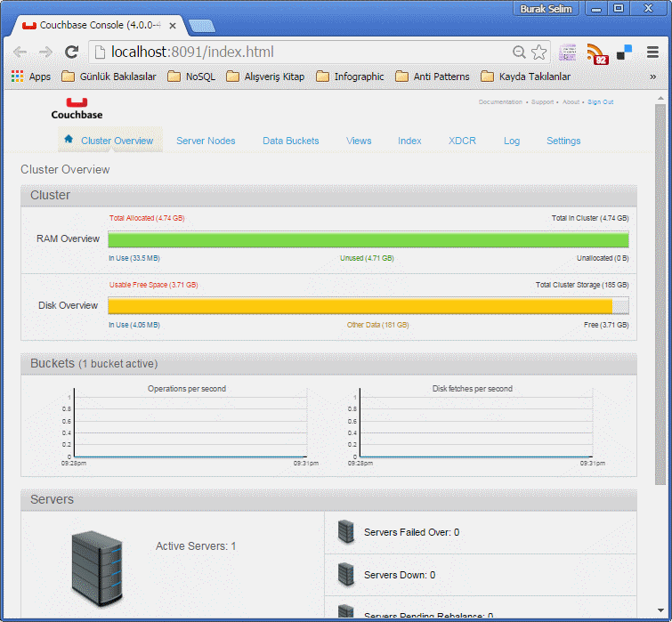The width and height of the screenshot is (672, 622).
Task: Click the Couchbase logo
Action: point(77,109)
